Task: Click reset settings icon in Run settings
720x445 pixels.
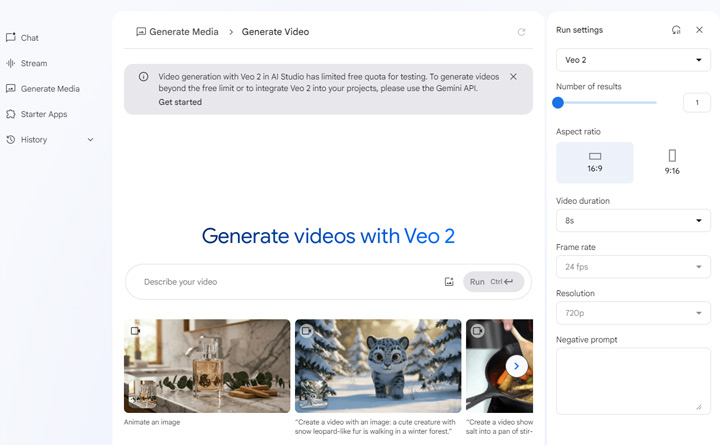Action: point(676,30)
